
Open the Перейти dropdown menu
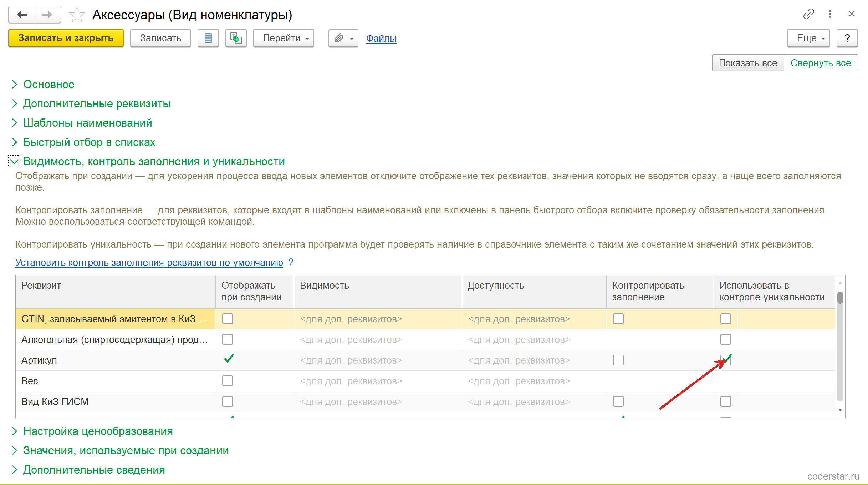click(x=284, y=38)
